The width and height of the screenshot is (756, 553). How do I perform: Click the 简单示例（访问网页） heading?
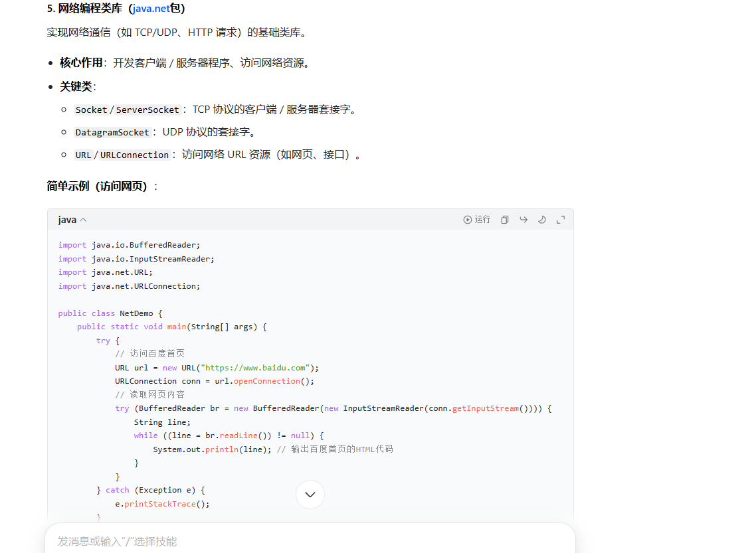[x=97, y=187]
